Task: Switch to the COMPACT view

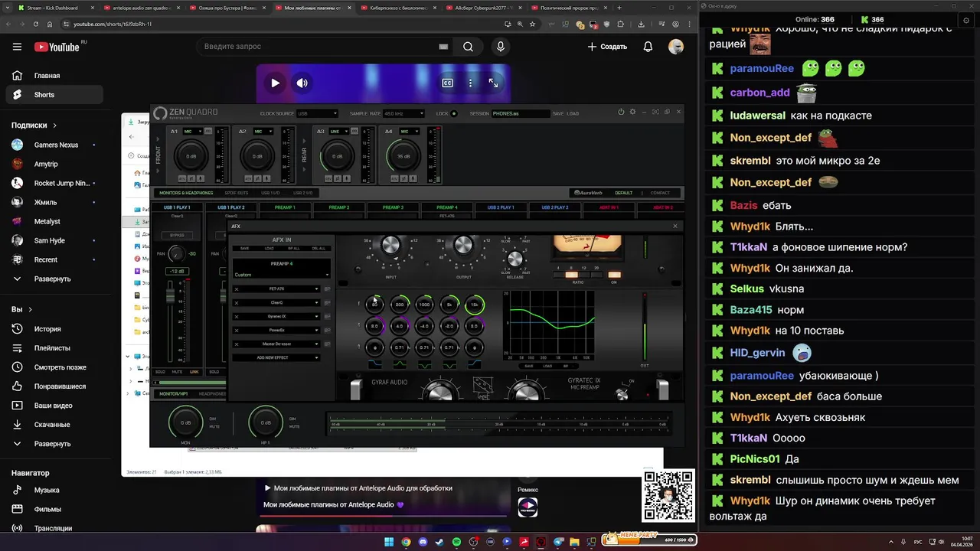Action: pyautogui.click(x=660, y=193)
